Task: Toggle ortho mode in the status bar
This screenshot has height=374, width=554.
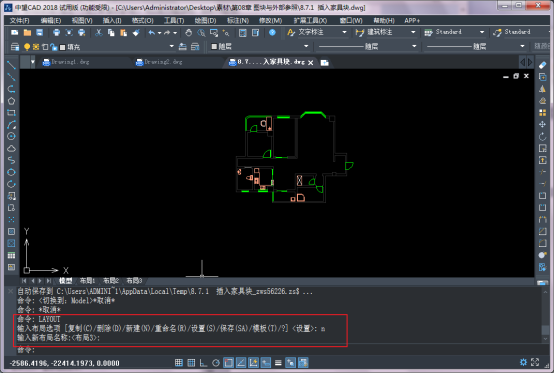Action: 203,363
